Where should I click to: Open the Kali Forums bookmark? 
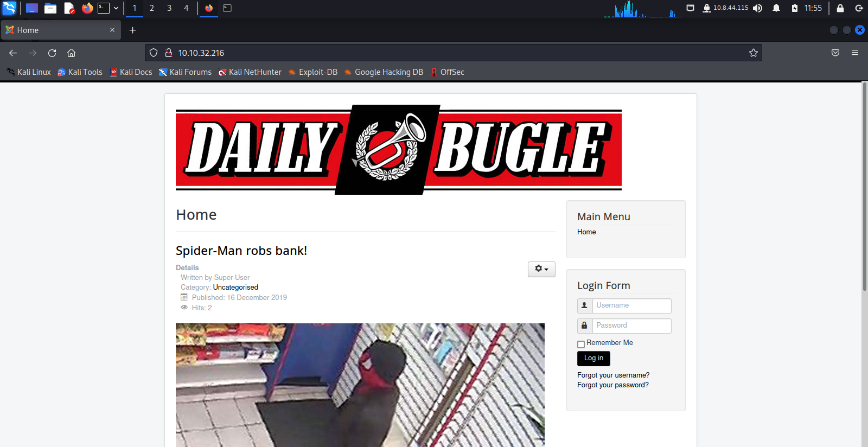click(185, 72)
